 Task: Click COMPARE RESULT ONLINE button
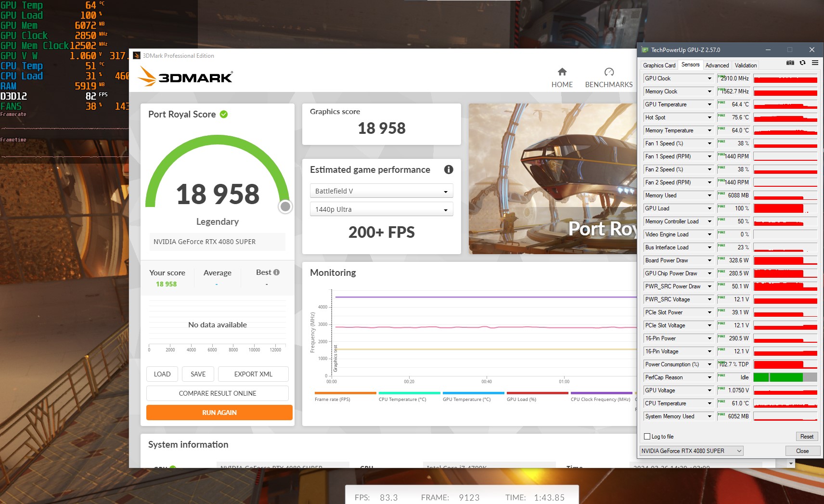tap(218, 393)
